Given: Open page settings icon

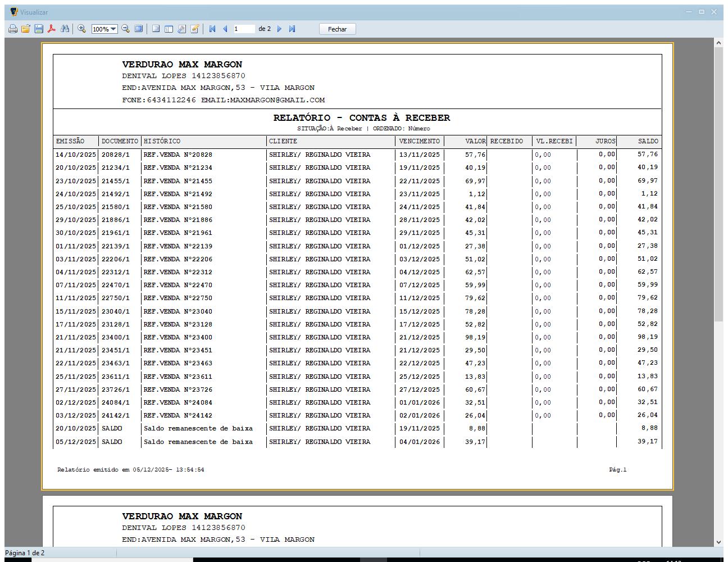Looking at the screenshot, I should tap(181, 29).
